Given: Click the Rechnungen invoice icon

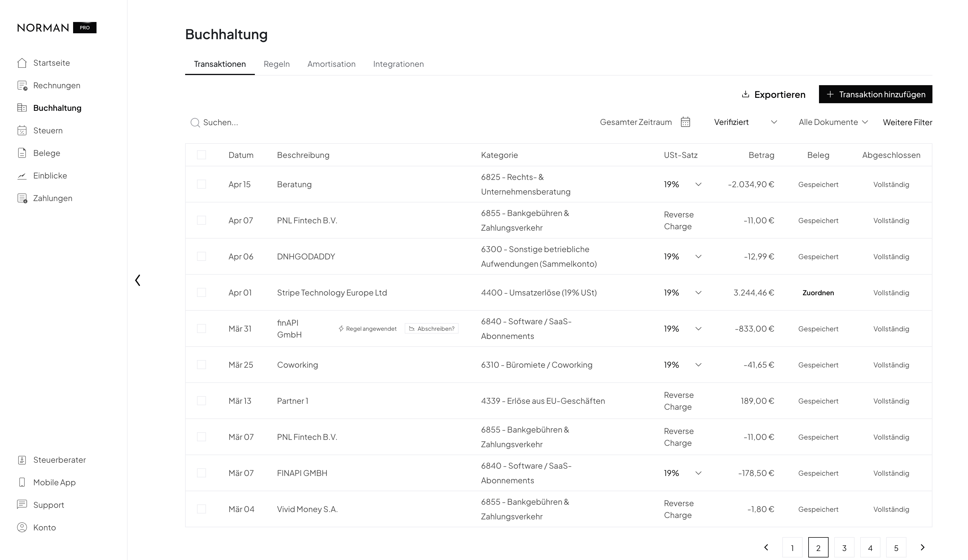Looking at the screenshot, I should (22, 86).
